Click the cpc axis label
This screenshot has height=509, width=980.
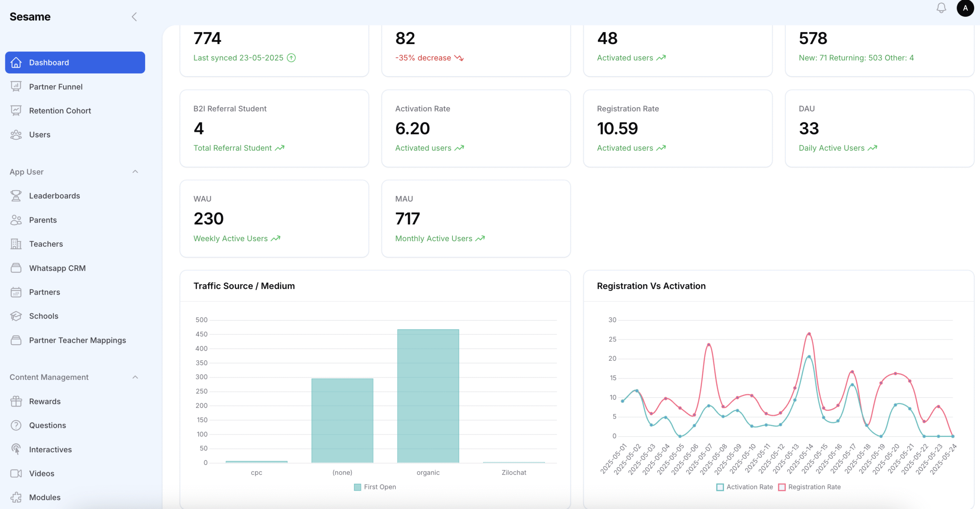point(256,473)
